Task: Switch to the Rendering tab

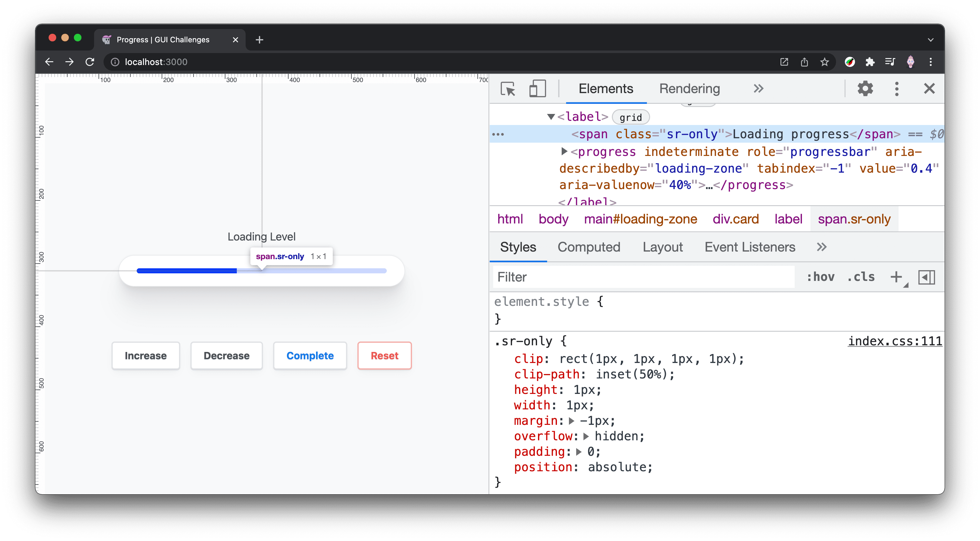Action: 689,88
